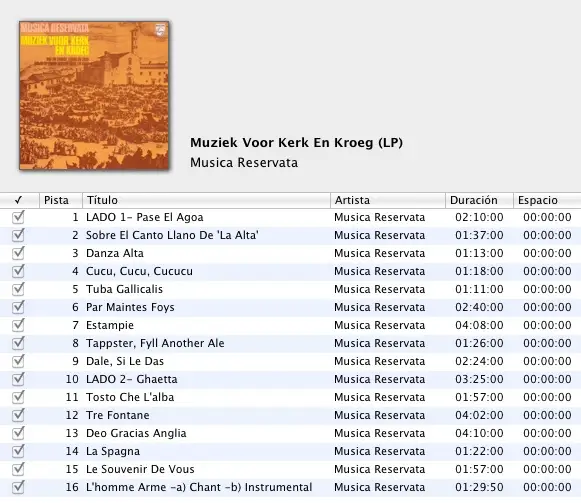Disable the Tre Fontane track checkbox
The height and width of the screenshot is (503, 581).
[18, 415]
